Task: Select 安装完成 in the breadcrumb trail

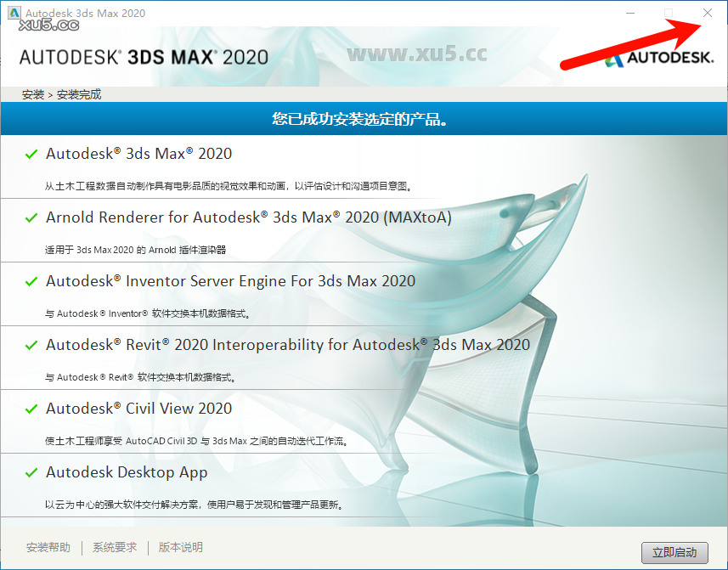Action: pyautogui.click(x=72, y=93)
